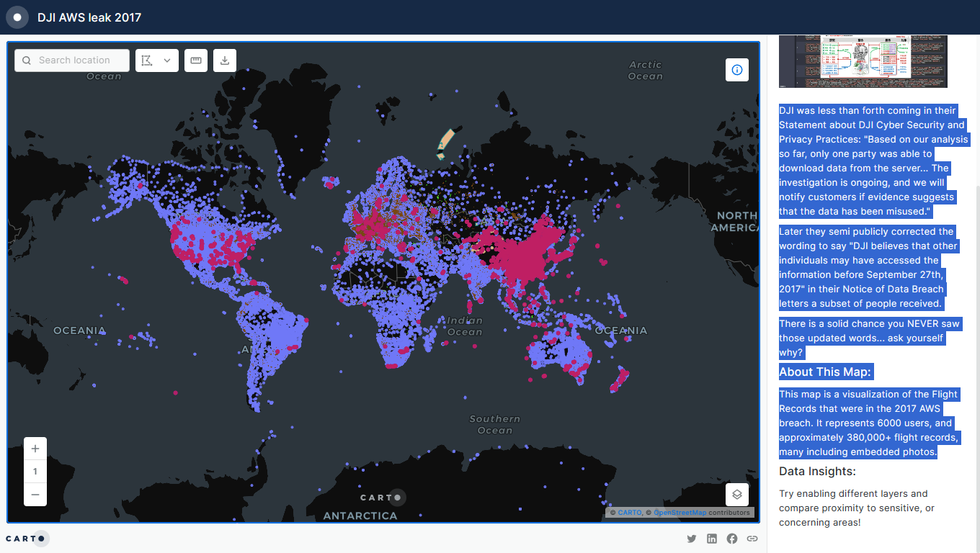Open the measure distance ruler tool
The image size is (980, 553).
pyautogui.click(x=196, y=60)
